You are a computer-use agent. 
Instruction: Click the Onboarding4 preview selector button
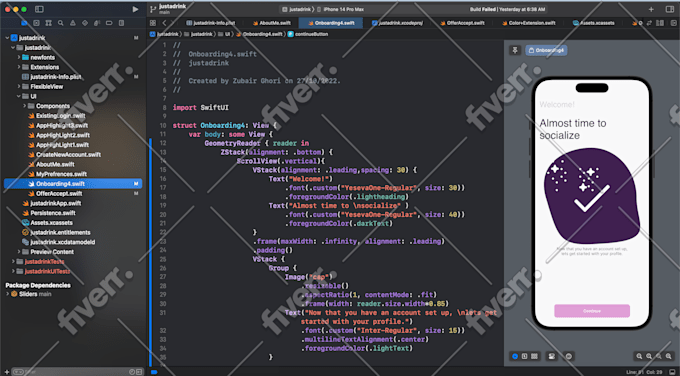click(x=546, y=50)
